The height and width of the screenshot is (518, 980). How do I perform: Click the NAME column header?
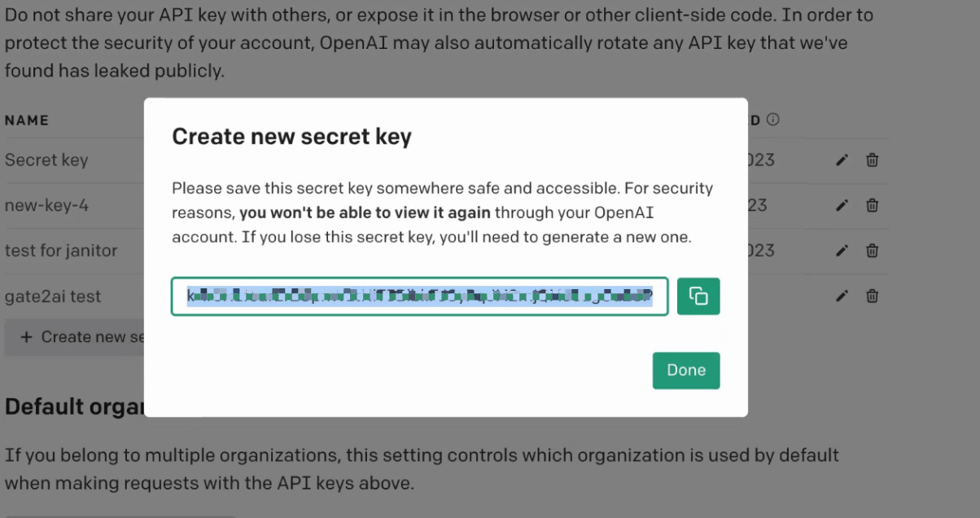coord(27,120)
